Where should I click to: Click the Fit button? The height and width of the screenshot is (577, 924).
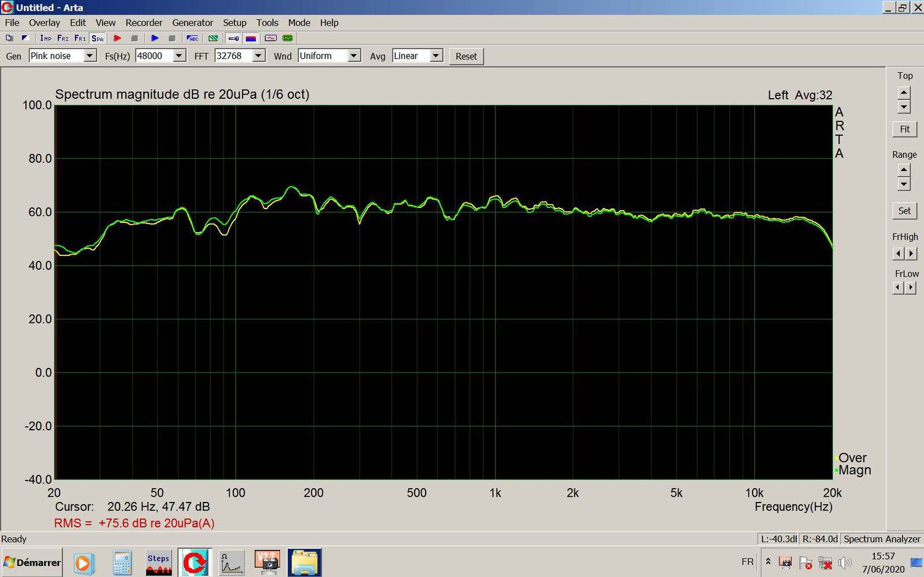pos(904,129)
